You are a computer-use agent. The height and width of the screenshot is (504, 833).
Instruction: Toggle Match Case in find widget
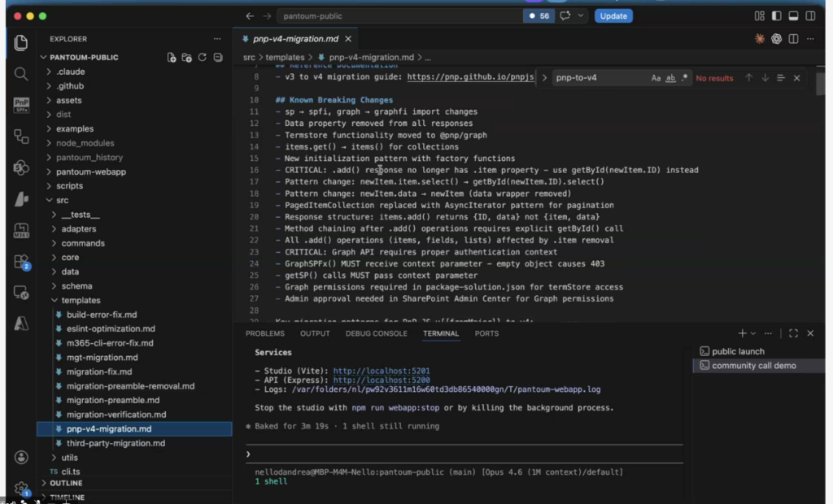[656, 78]
